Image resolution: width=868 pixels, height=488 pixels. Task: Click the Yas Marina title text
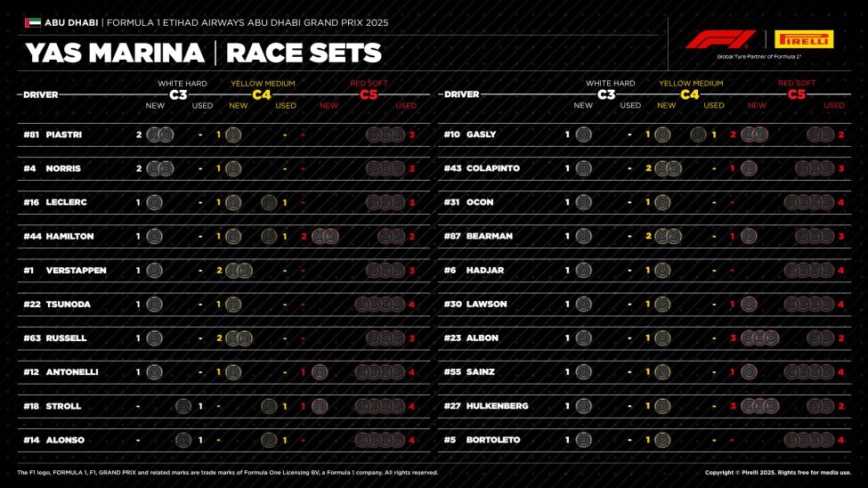click(x=115, y=53)
